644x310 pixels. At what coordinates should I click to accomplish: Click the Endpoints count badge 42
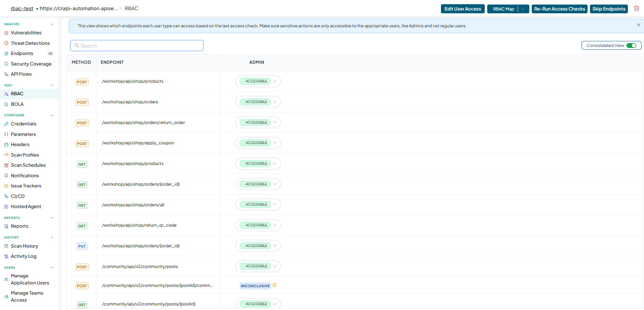tap(50, 54)
